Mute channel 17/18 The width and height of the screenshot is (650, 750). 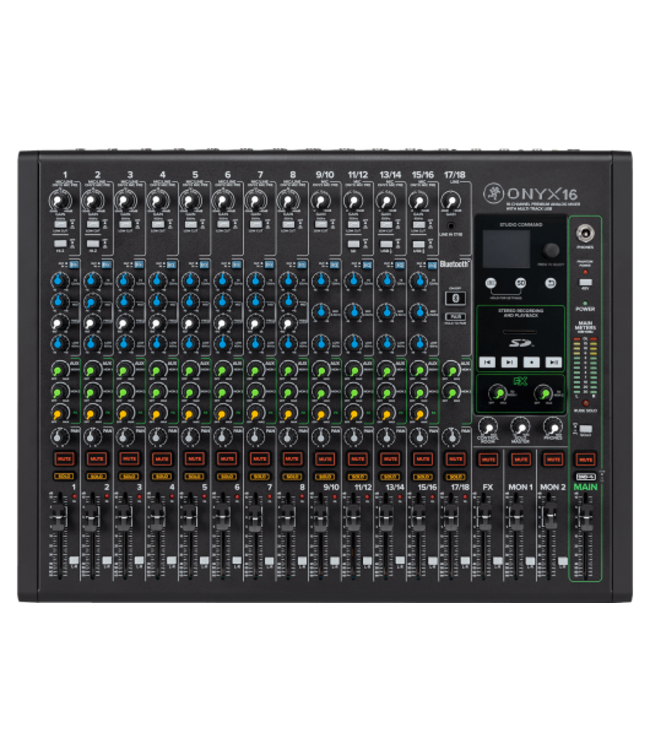pos(455,459)
